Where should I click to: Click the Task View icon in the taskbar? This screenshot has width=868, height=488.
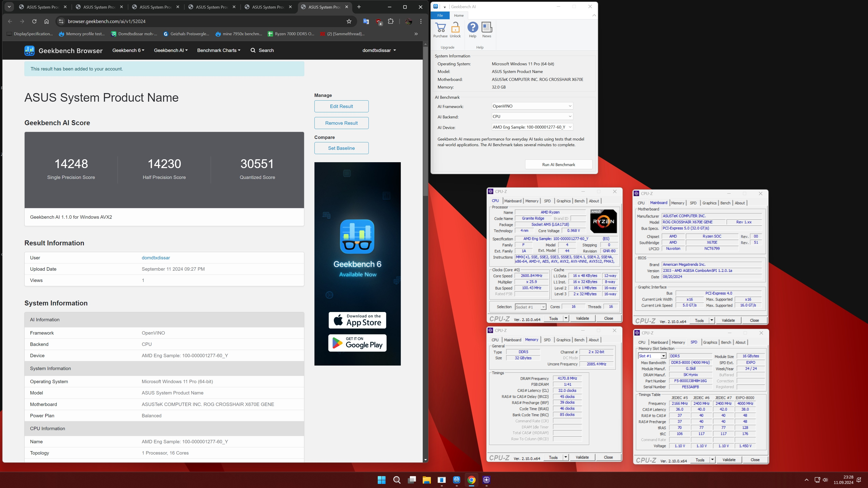coord(412,480)
